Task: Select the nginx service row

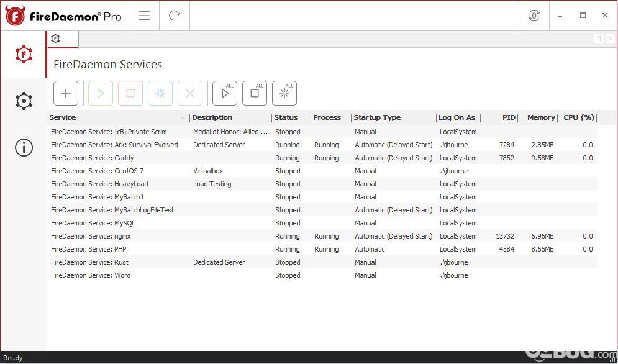Action: 322,236
